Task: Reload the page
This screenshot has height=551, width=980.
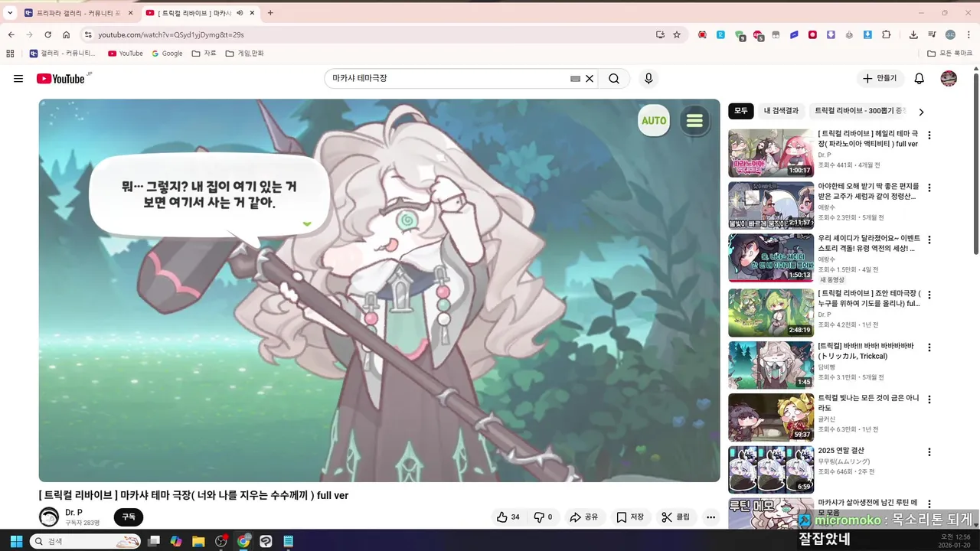Action: tap(47, 34)
